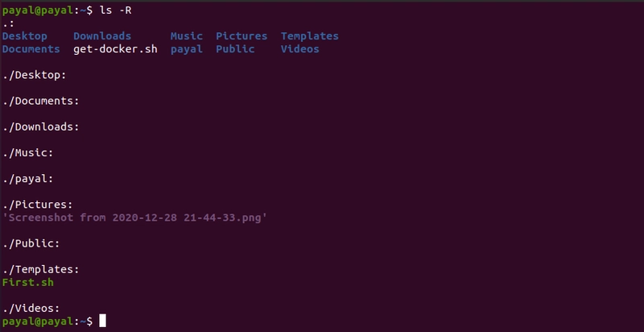The image size is (644, 332).
Task: Click the blue Pictures directory entry
Action: (x=242, y=36)
